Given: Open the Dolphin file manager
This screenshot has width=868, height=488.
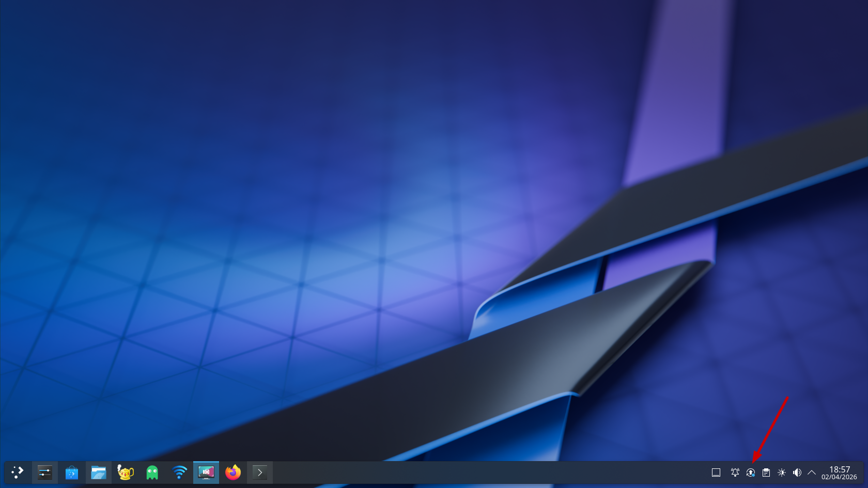Looking at the screenshot, I should tap(99, 473).
